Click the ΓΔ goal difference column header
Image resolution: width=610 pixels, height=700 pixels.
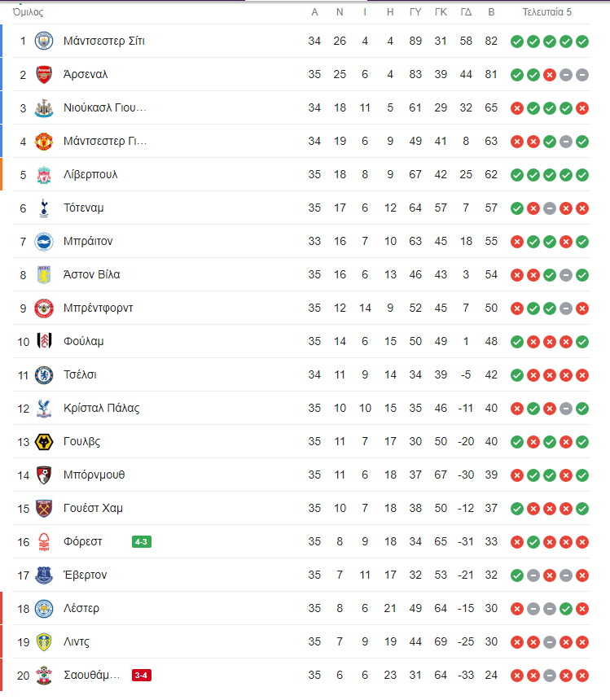pyautogui.click(x=466, y=12)
